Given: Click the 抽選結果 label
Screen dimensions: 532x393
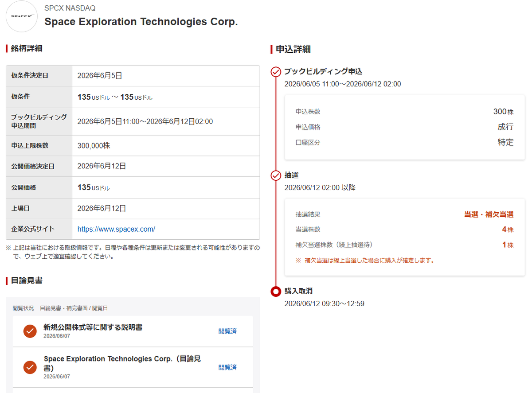Looking at the screenshot, I should (308, 214).
